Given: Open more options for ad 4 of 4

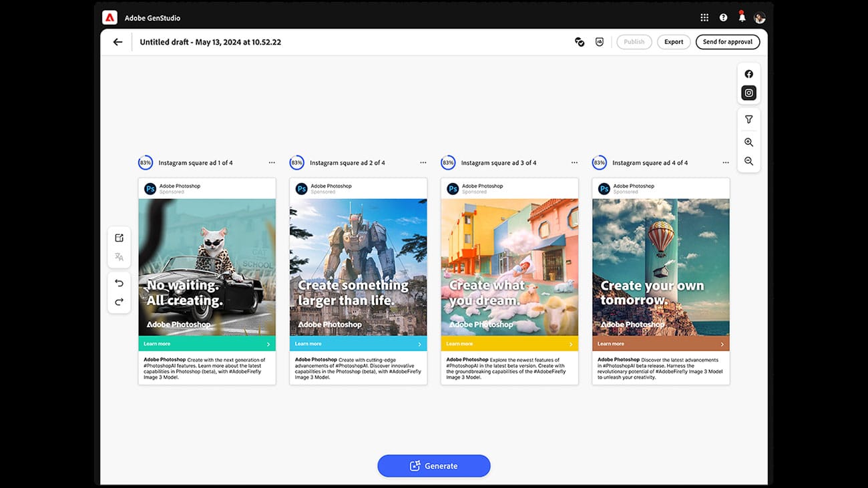Looking at the screenshot, I should click(x=726, y=163).
